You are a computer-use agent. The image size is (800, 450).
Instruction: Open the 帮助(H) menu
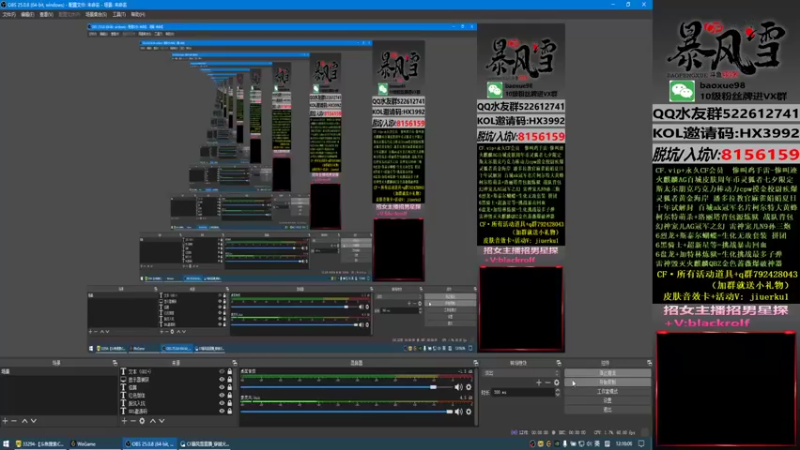(x=138, y=14)
